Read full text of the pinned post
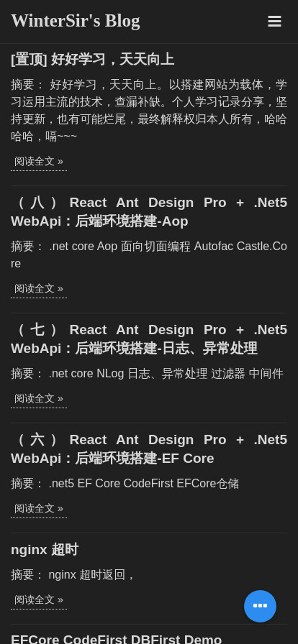Viewport: 298px width, 644px height. click(x=39, y=162)
